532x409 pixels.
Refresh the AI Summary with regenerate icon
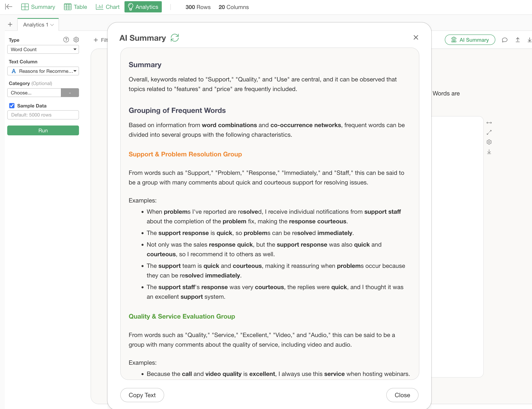click(175, 38)
